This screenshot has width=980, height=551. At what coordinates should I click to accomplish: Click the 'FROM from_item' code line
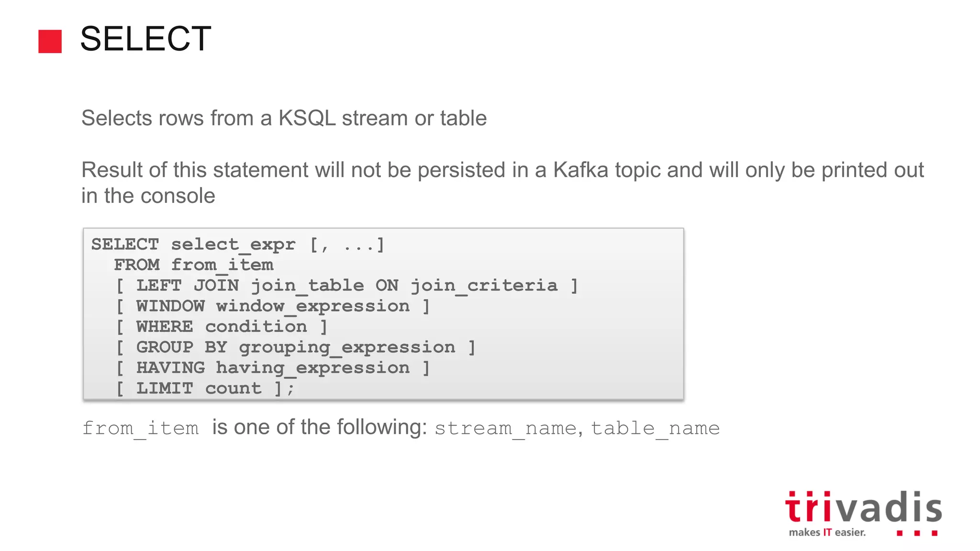click(194, 265)
